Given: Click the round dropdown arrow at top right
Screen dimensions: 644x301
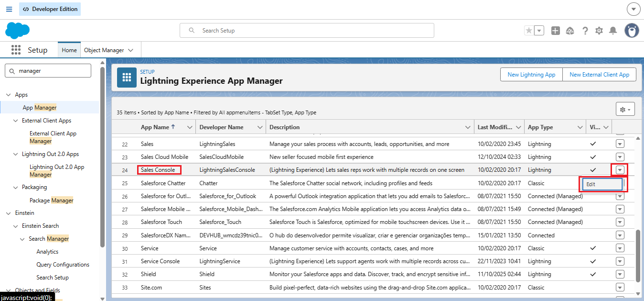Looking at the screenshot, I should click(x=633, y=9).
